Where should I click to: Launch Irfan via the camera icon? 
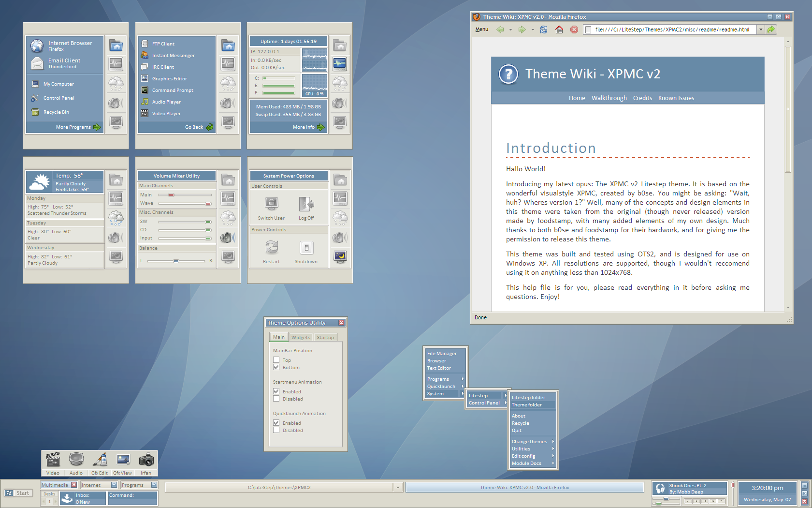pos(146,460)
